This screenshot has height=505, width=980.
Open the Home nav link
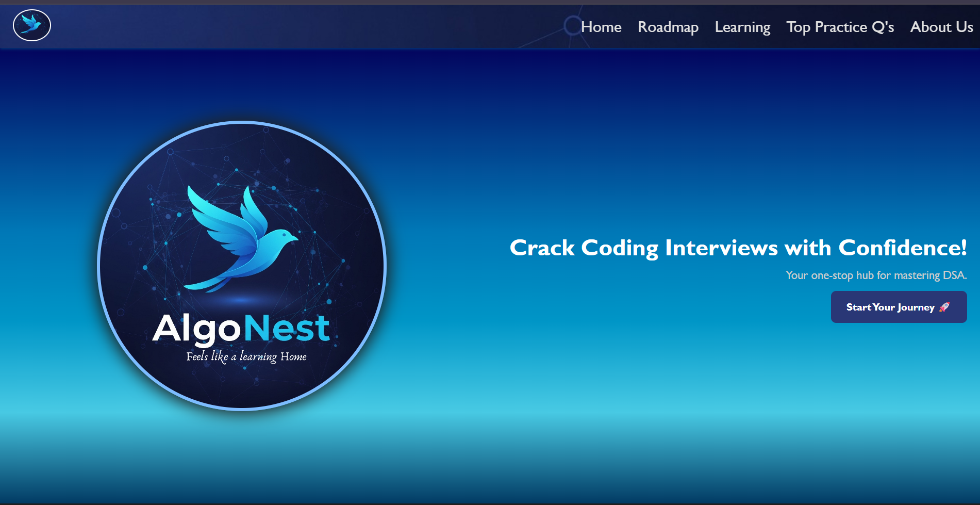click(x=601, y=27)
